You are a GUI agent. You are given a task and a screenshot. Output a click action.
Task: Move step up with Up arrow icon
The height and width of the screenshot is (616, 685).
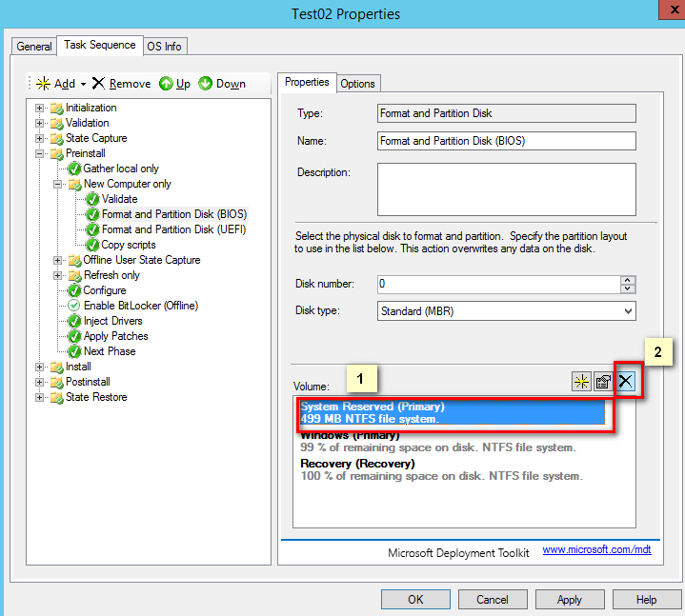(x=166, y=84)
